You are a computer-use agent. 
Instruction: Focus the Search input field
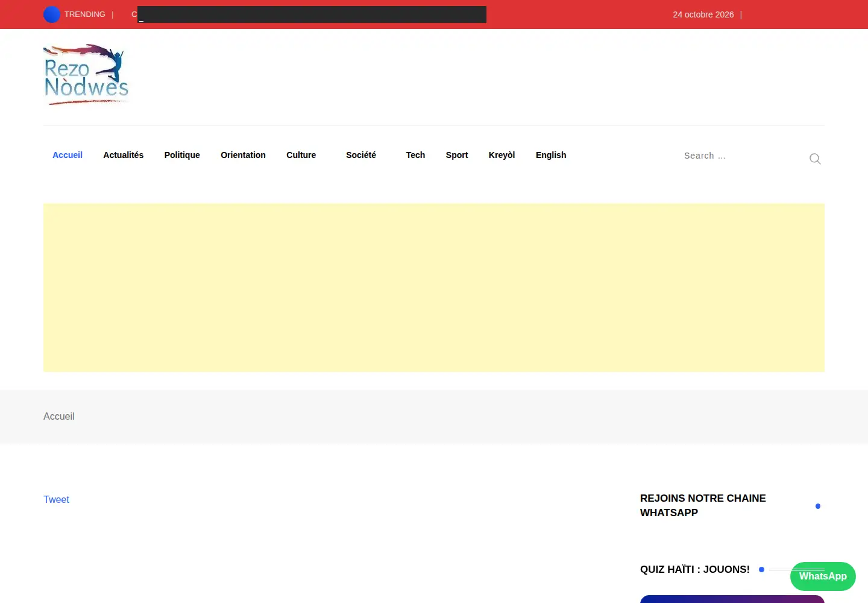click(741, 156)
